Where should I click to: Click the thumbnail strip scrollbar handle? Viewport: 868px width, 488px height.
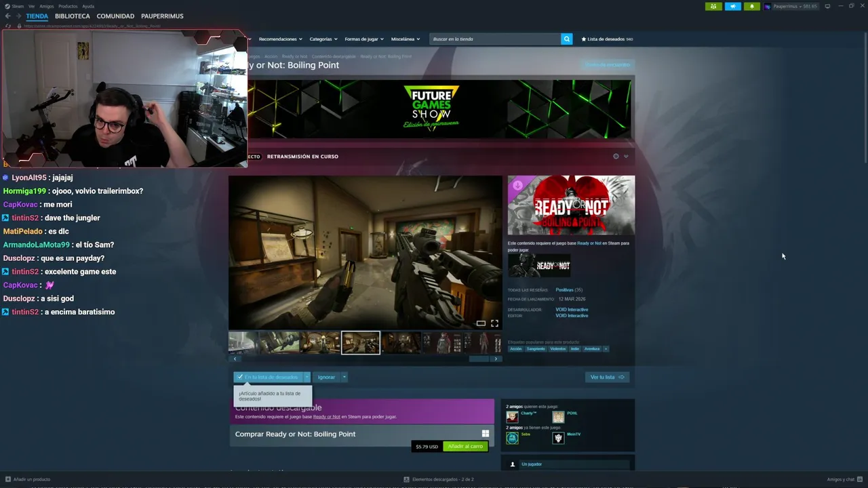click(x=479, y=359)
